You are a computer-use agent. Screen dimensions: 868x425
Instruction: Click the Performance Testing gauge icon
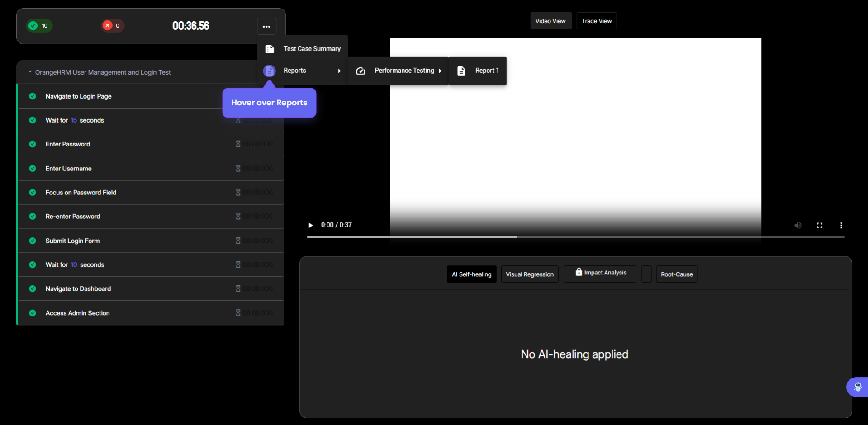pos(360,71)
